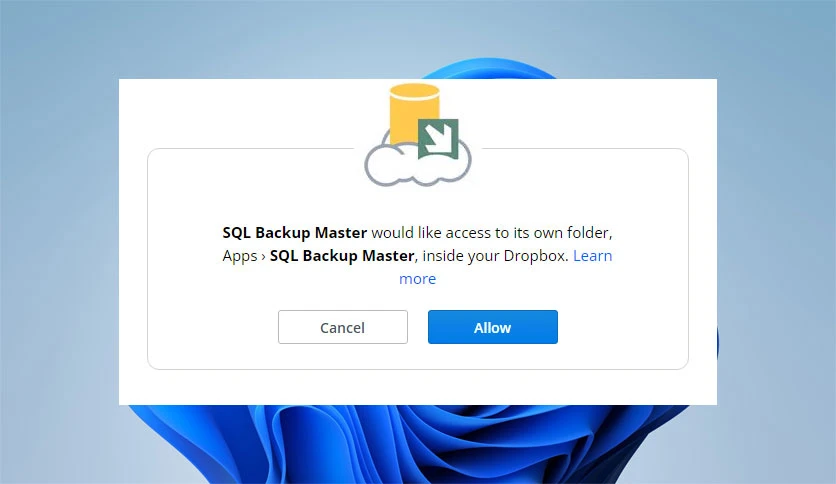Click the SQL Backup Master app logo
Screen dimensions: 836x484
417,135
